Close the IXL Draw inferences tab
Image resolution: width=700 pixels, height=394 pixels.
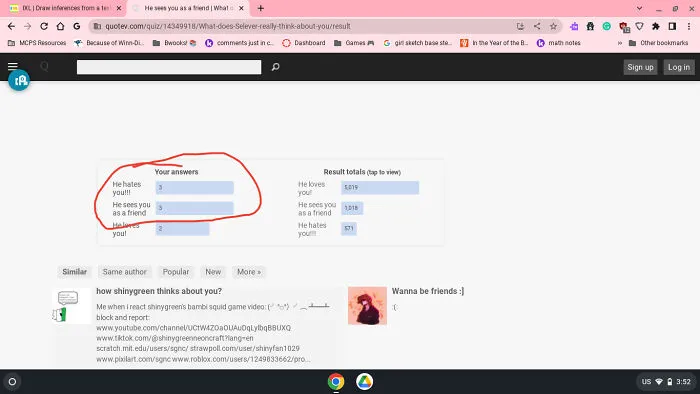click(119, 8)
